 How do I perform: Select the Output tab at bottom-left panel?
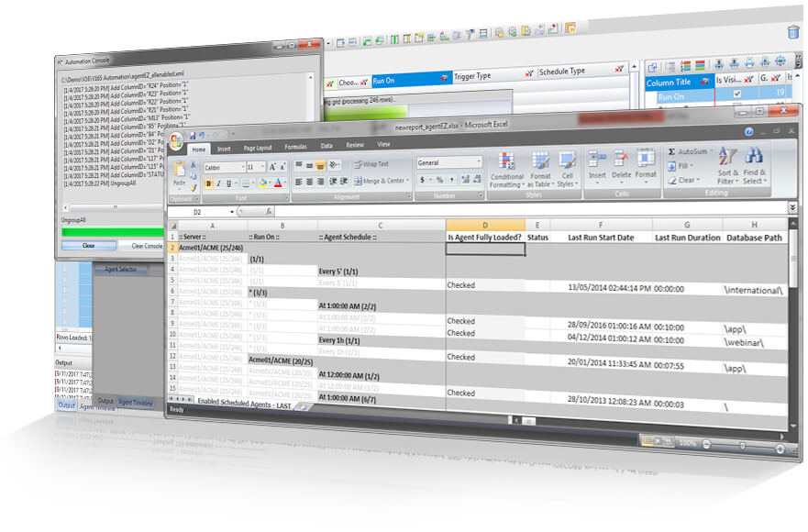point(66,405)
